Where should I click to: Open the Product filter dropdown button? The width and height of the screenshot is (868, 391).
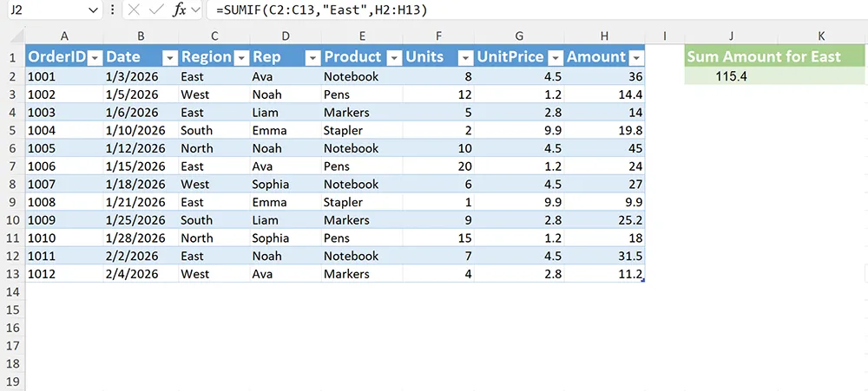[x=393, y=57]
